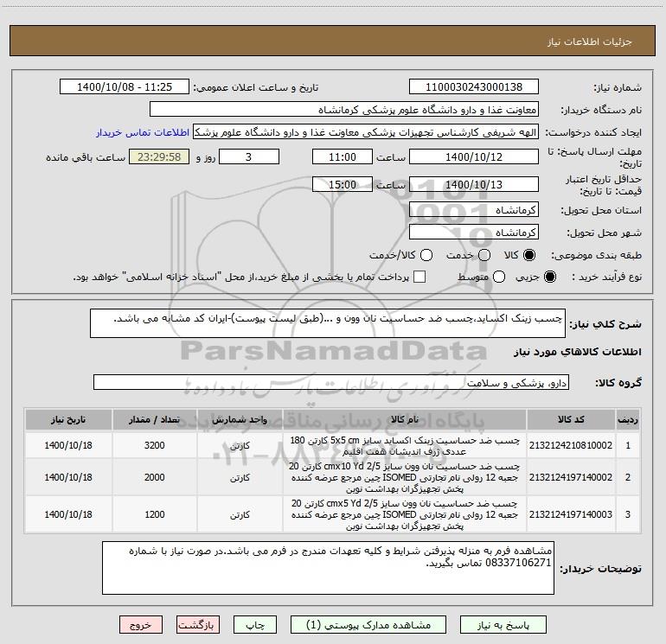Image resolution: width=666 pixels, height=644 pixels.
Task: Click the گروه کالا field دارو، پزشکی و سلامت
Action: pos(331,382)
